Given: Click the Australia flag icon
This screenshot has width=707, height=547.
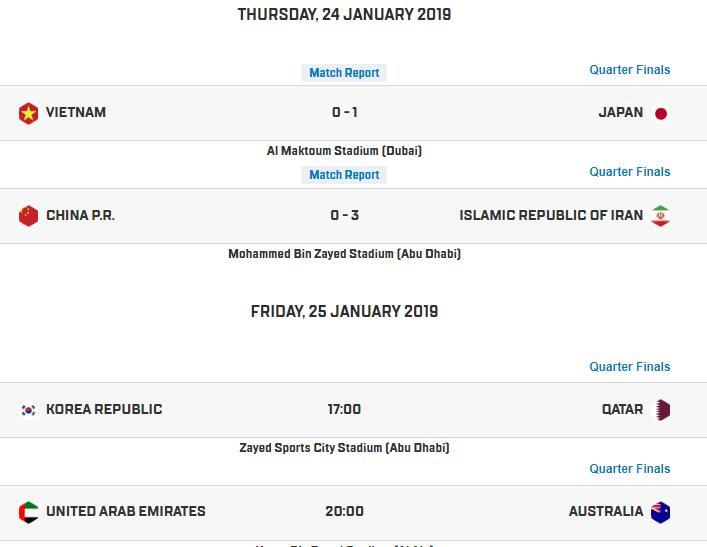Looking at the screenshot, I should click(661, 512).
